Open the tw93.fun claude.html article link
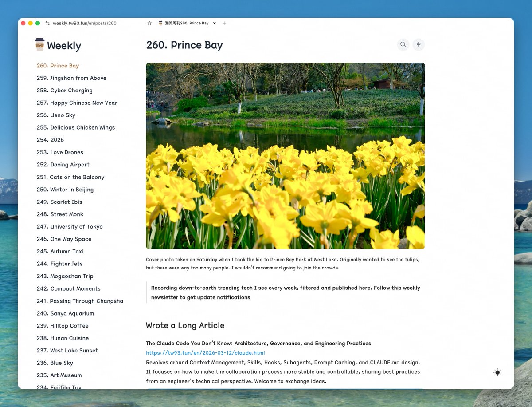 point(205,353)
